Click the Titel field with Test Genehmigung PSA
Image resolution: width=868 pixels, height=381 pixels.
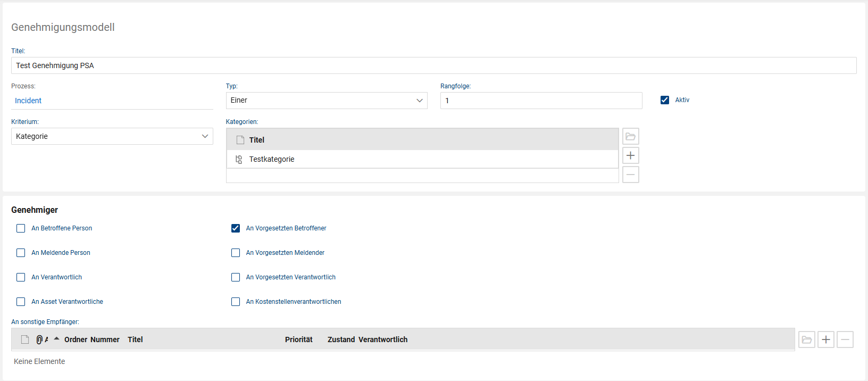tap(433, 65)
